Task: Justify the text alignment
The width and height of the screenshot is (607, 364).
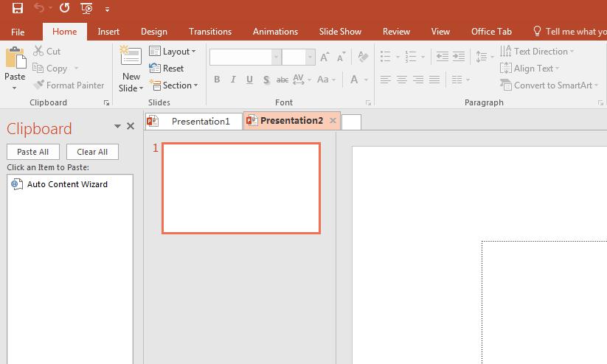Action: tap(434, 80)
